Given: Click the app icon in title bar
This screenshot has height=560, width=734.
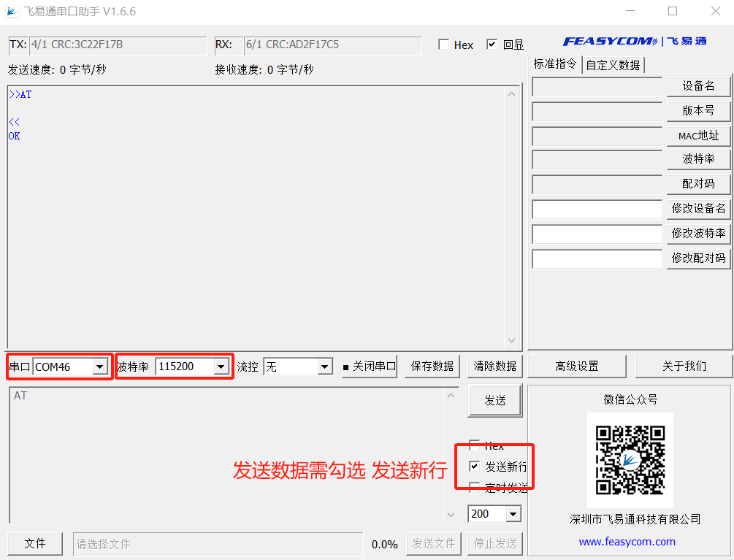Looking at the screenshot, I should [x=12, y=11].
